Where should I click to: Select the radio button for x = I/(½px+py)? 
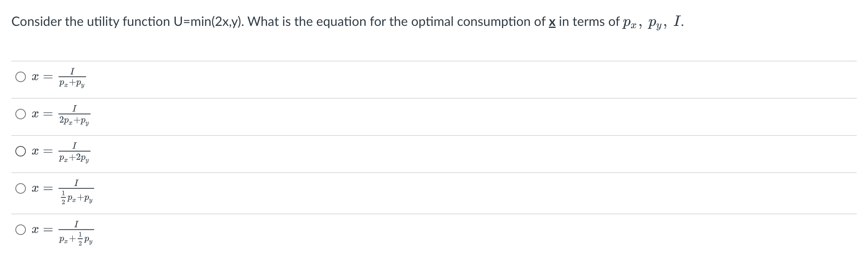(x=21, y=188)
